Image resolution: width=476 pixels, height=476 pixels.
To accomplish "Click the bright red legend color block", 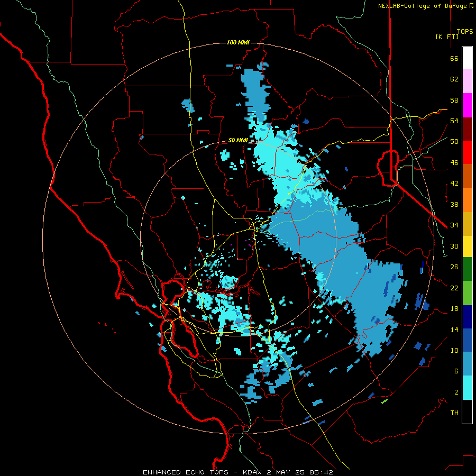I will tap(467, 152).
